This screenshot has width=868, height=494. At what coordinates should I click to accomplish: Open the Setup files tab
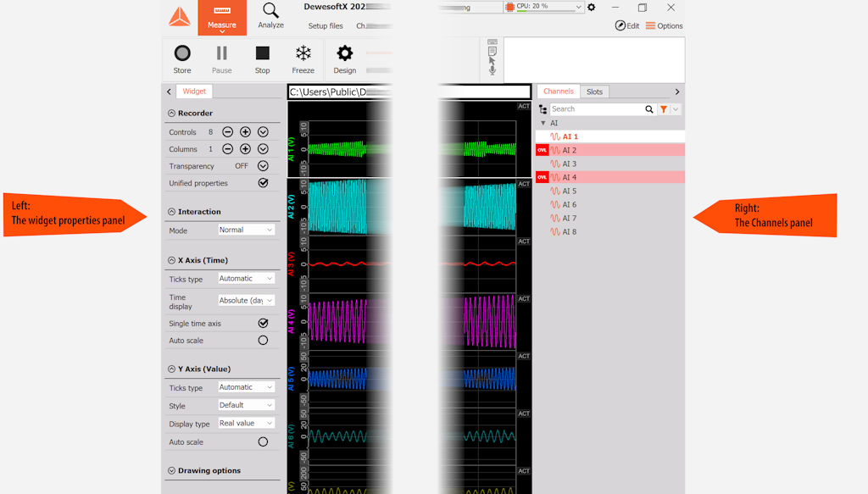point(325,26)
